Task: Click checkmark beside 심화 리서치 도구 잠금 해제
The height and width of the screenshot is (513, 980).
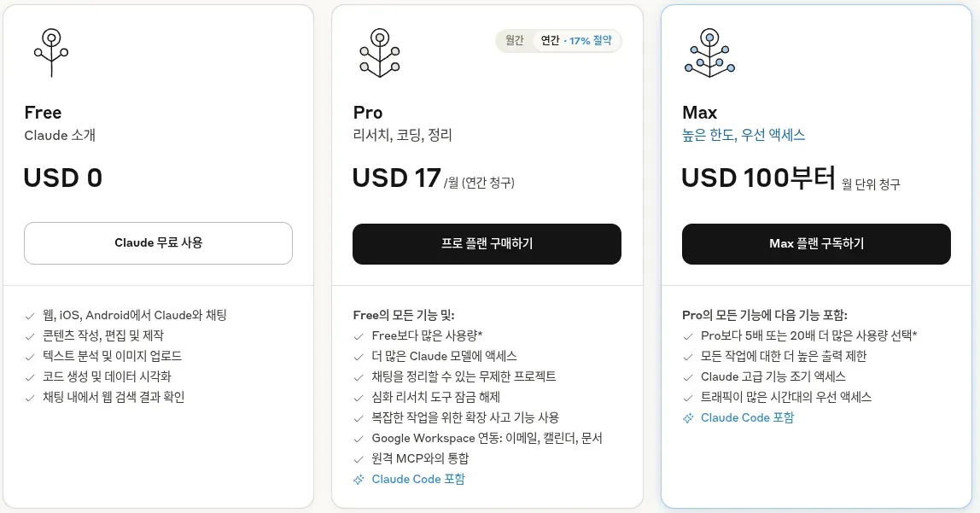Action: [x=359, y=398]
